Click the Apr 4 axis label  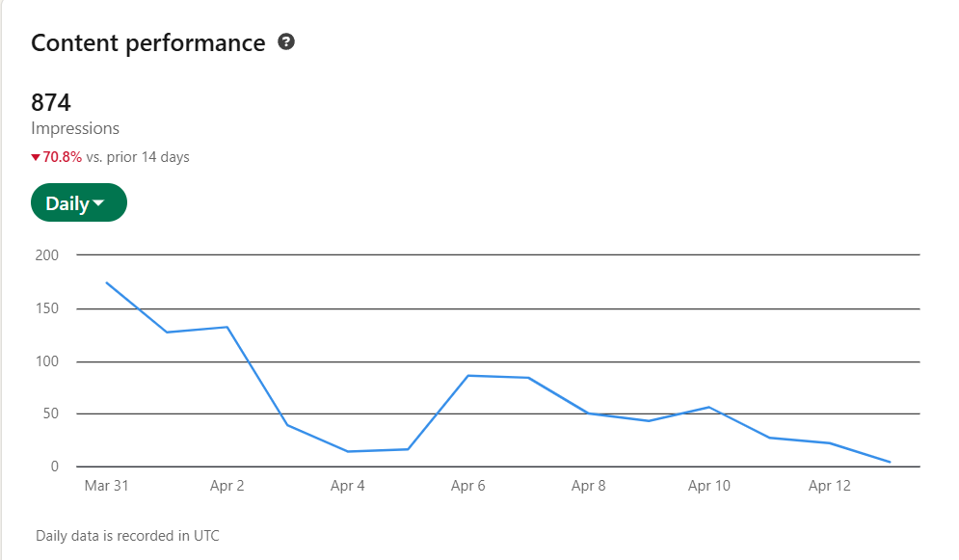348,486
